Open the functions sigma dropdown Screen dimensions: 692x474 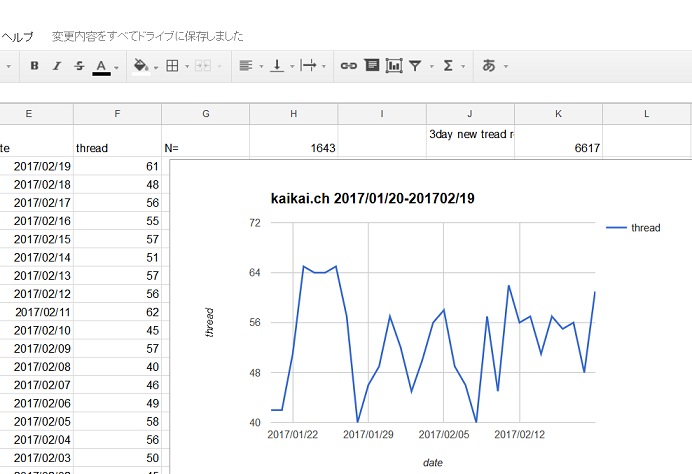point(448,66)
